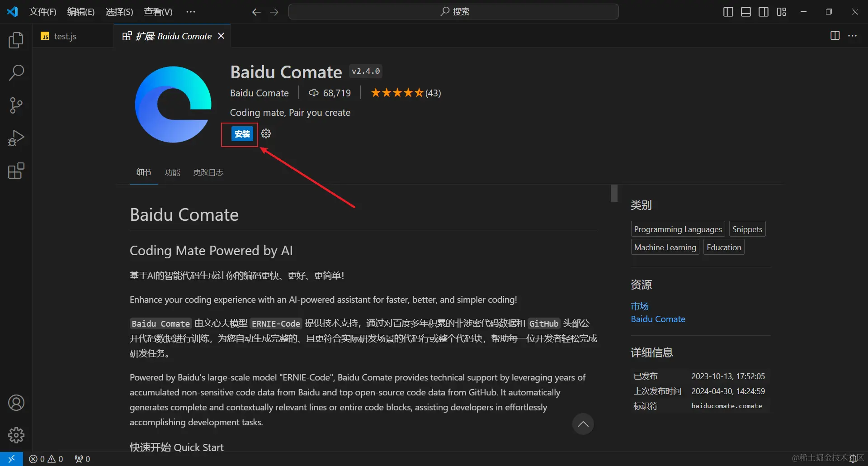Close the Baidu Comate extension tab

(221, 36)
